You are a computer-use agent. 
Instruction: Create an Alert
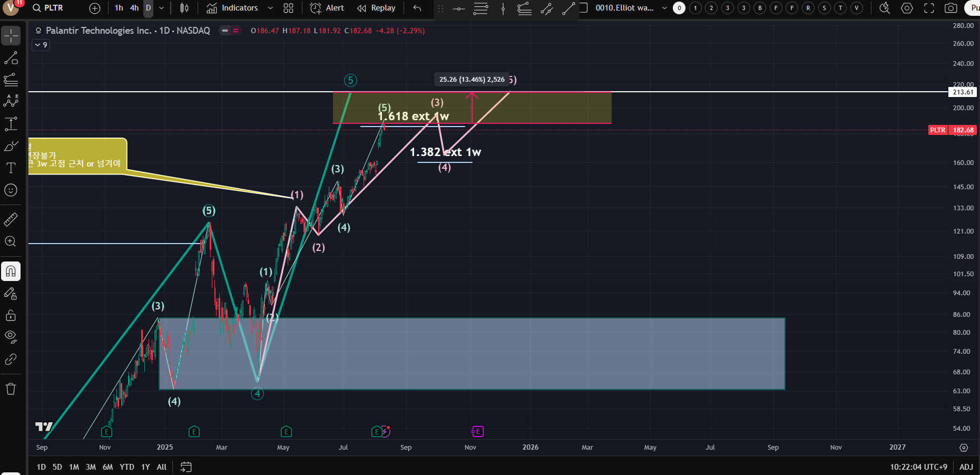pyautogui.click(x=327, y=8)
